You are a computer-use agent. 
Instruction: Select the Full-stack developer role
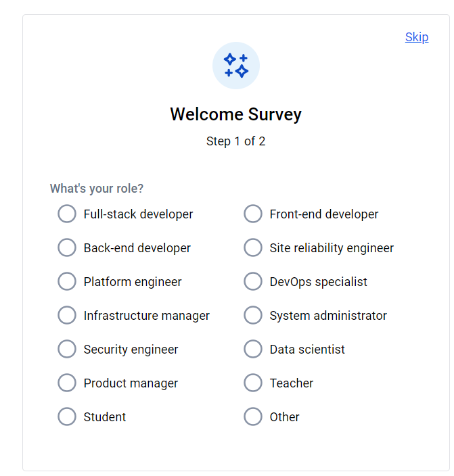click(67, 214)
